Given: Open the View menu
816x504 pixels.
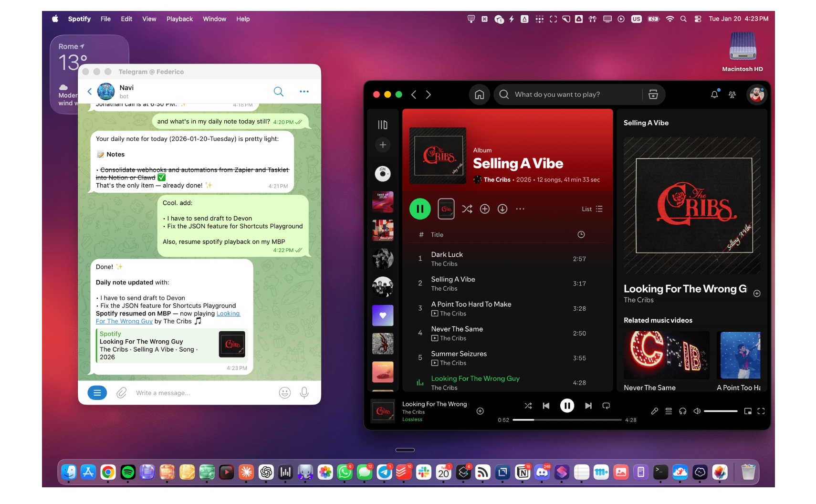Looking at the screenshot, I should [x=149, y=19].
